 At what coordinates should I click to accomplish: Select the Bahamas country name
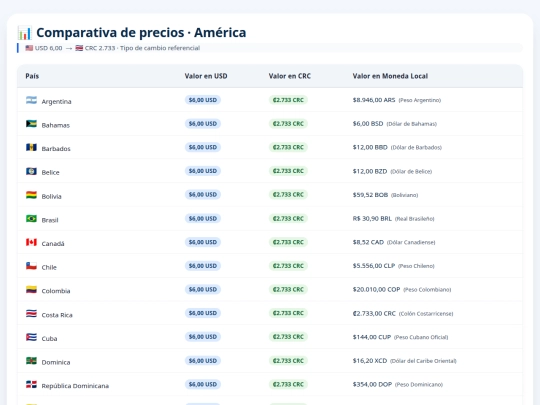point(56,125)
